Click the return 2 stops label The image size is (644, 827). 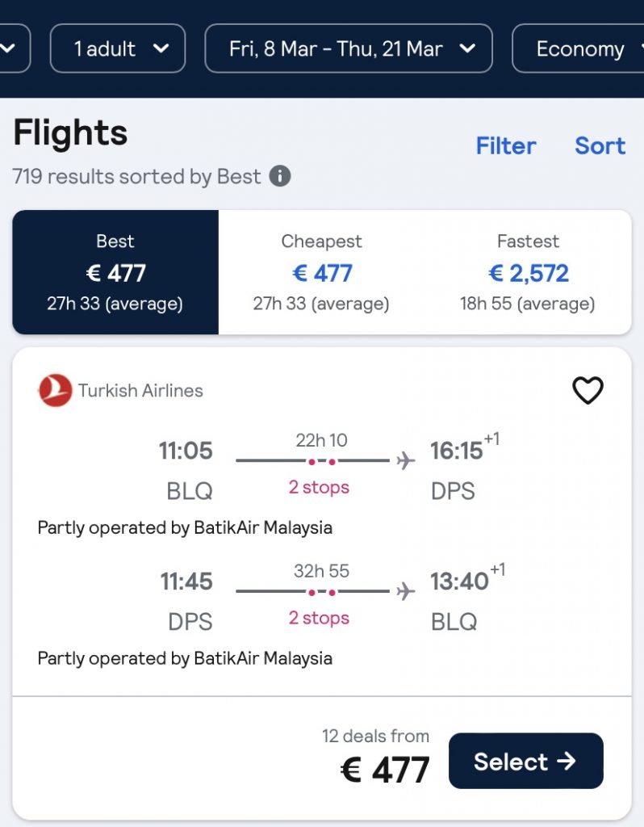(319, 618)
